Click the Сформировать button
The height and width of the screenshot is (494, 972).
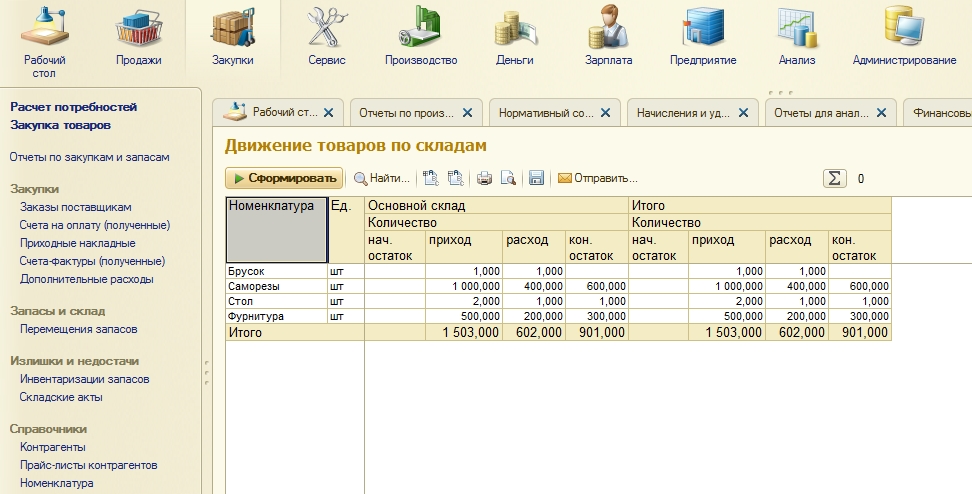tap(284, 179)
